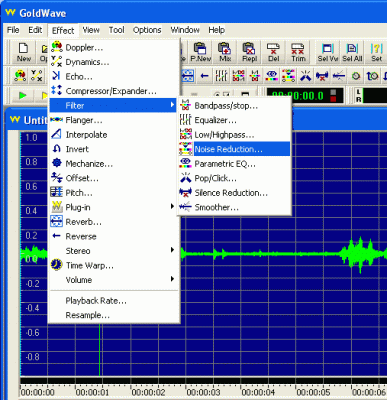Click the 00:00:04 mark on the timeline

(258, 392)
